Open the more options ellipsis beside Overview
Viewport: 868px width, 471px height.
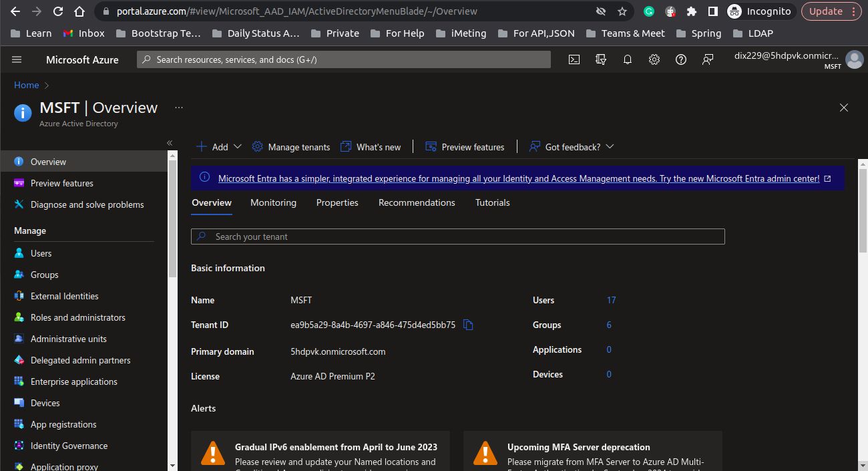178,107
